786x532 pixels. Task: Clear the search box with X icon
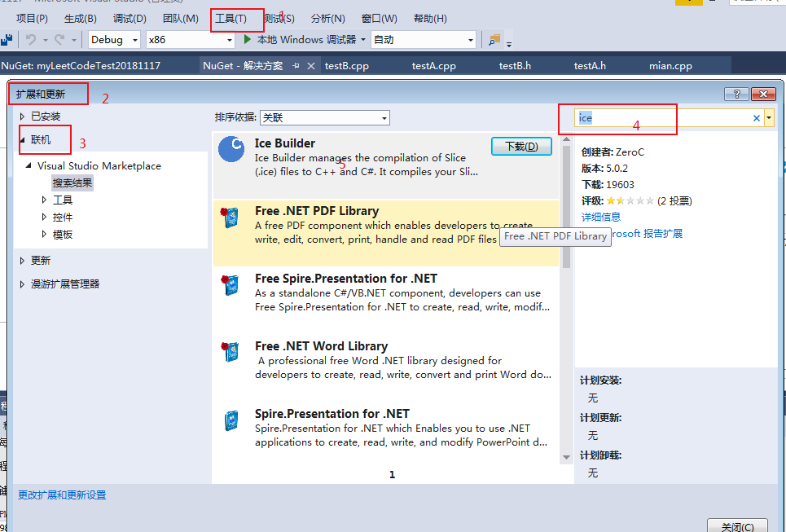757,118
